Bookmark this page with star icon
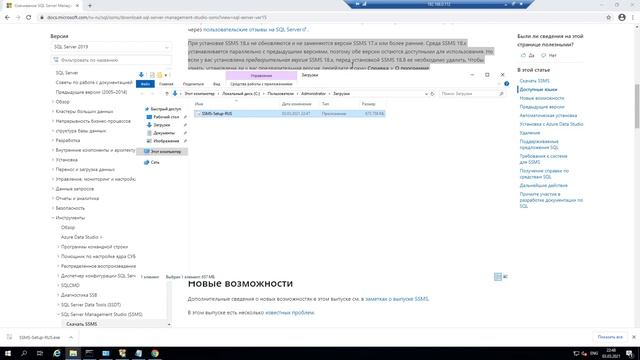This screenshot has width=640, height=360. pyautogui.click(x=609, y=18)
